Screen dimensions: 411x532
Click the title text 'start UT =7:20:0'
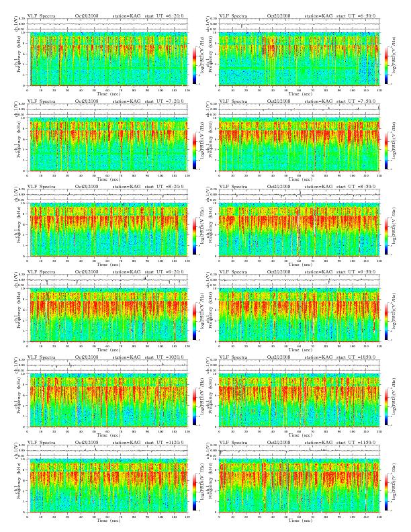pos(164,101)
